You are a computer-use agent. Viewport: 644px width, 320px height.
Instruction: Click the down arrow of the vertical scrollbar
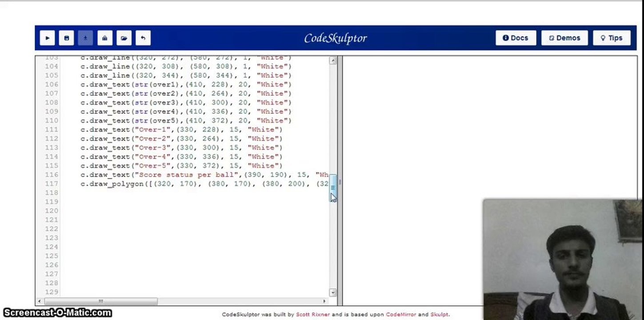[x=333, y=292]
